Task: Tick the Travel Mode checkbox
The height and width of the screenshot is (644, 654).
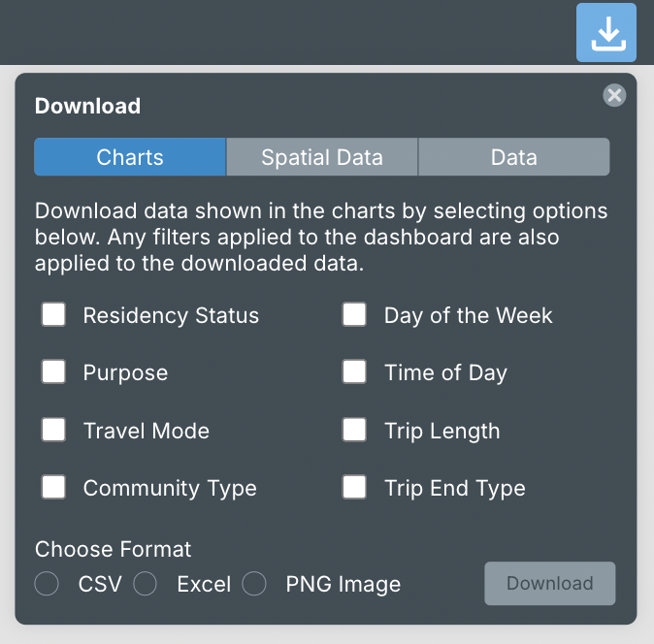Action: tap(54, 431)
